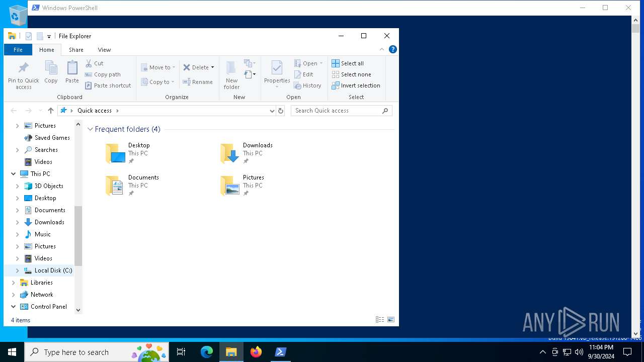Click the taskbar search box
Screen dimensions: 644x362
coord(97,352)
